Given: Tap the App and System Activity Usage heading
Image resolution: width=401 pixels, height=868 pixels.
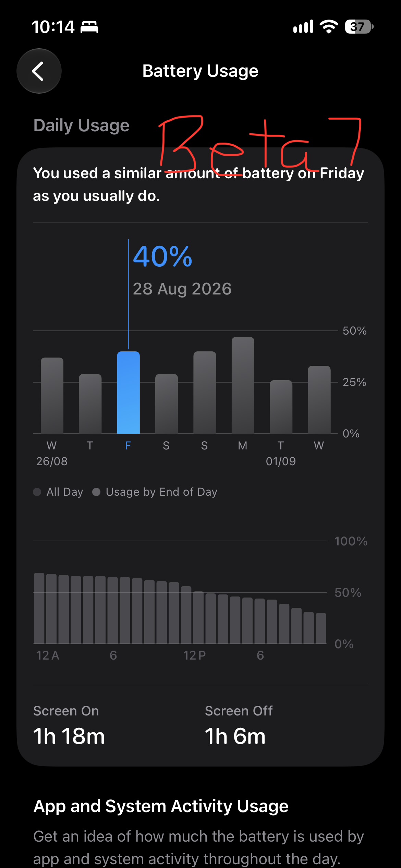Looking at the screenshot, I should (x=161, y=806).
